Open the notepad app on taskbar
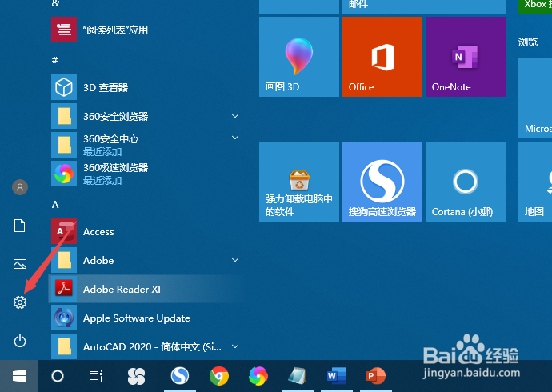The height and width of the screenshot is (392, 552). point(297,376)
